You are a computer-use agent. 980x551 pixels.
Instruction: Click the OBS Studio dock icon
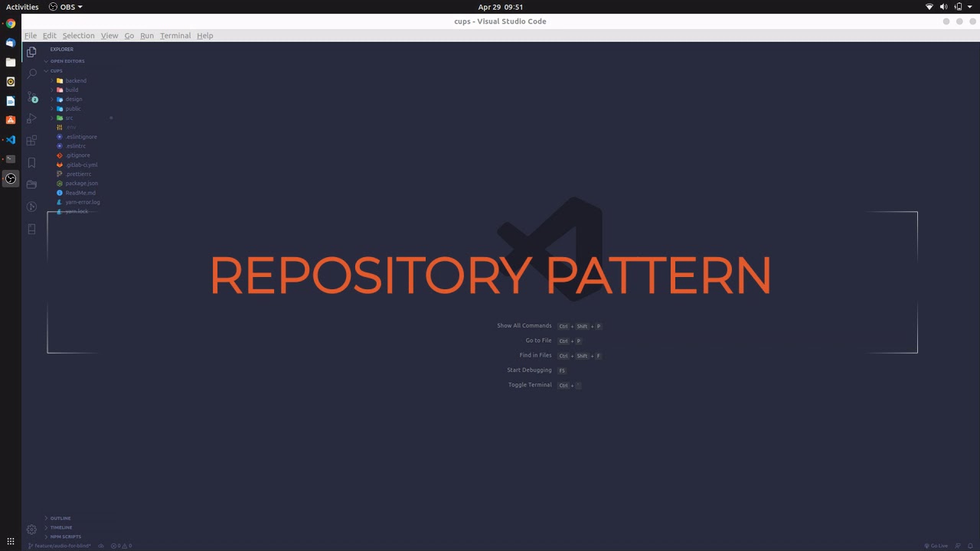point(11,178)
